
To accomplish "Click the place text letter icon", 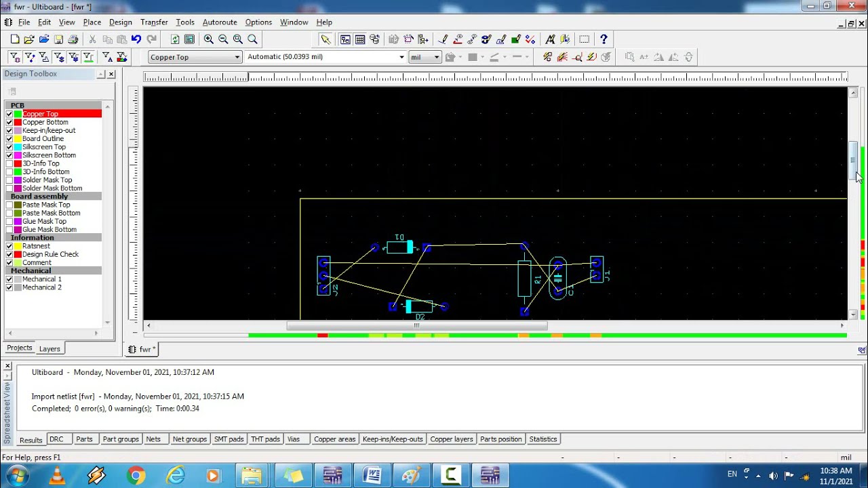I will tap(550, 39).
